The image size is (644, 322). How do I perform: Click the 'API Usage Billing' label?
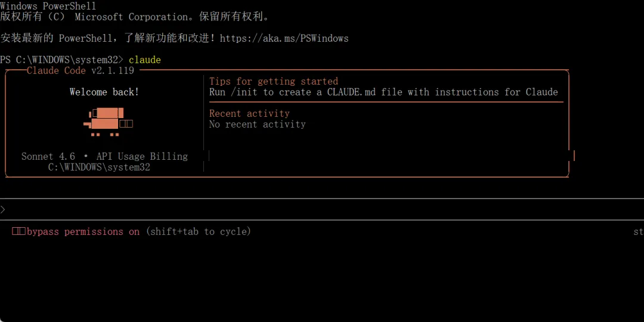click(142, 157)
